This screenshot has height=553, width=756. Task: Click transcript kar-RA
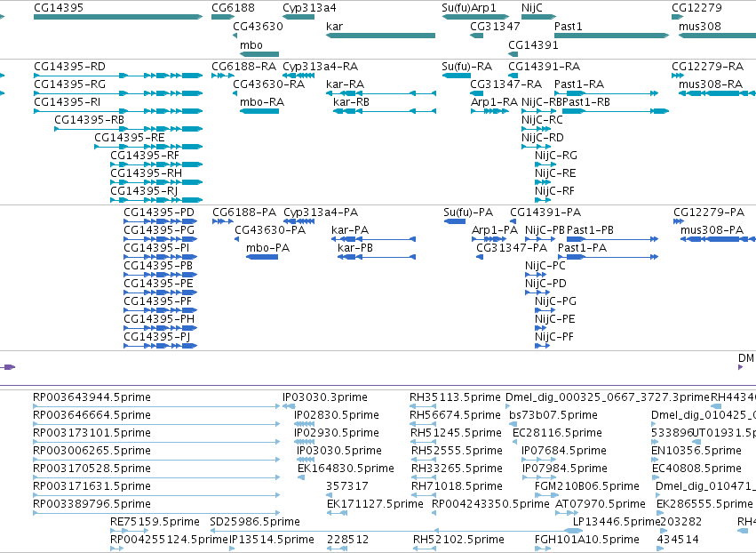(345, 84)
